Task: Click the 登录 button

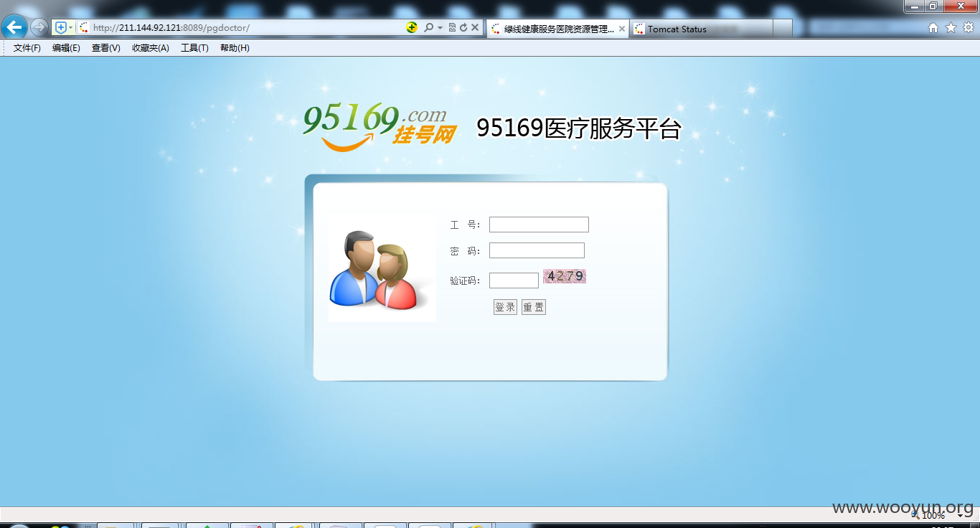Action: pos(505,307)
